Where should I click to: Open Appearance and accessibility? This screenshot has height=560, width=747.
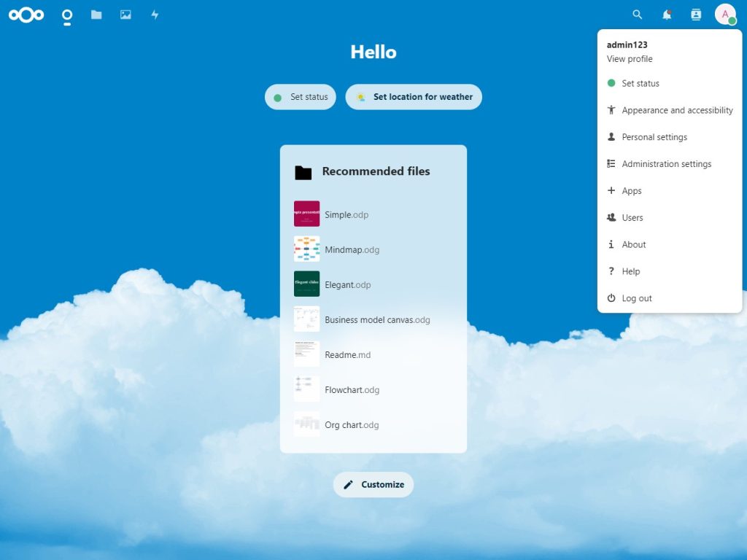tap(670, 110)
